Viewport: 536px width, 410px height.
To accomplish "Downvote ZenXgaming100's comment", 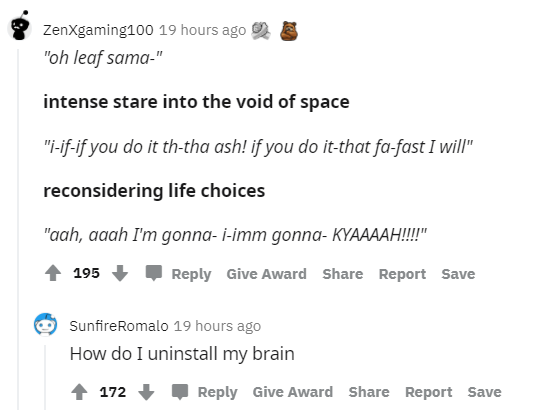I will (x=120, y=273).
